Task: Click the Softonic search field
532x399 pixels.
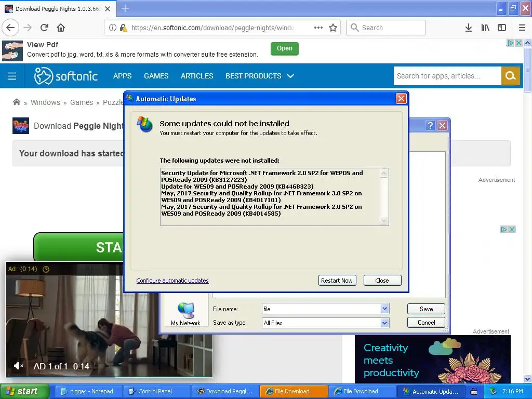Action: [x=447, y=76]
